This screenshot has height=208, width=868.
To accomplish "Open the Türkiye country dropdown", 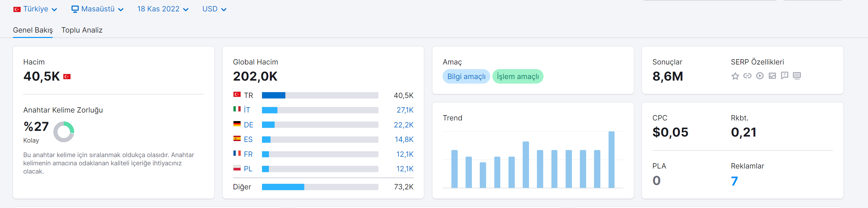I will tap(35, 9).
